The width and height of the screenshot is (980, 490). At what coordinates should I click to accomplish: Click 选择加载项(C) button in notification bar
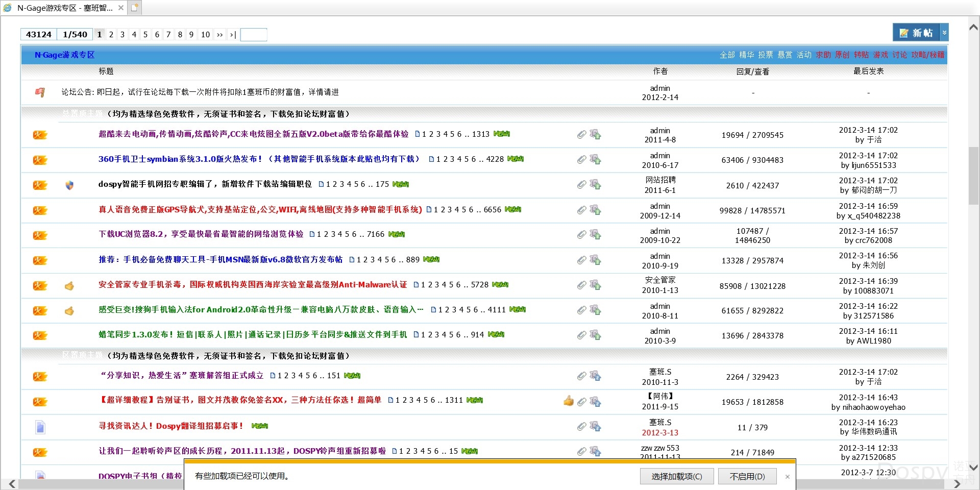coord(677,476)
